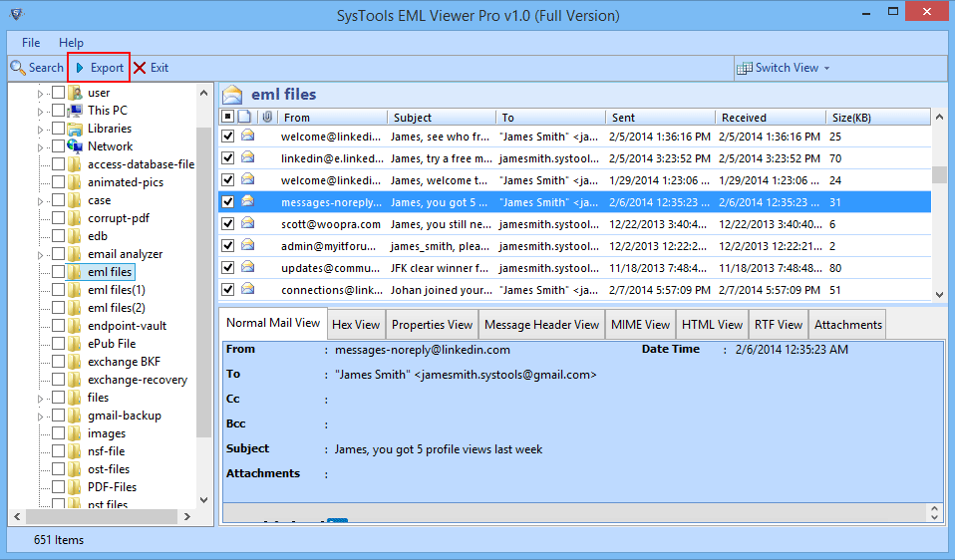The height and width of the screenshot is (560, 955).
Task: Sort emails by the Subject column header
Action: pos(442,118)
